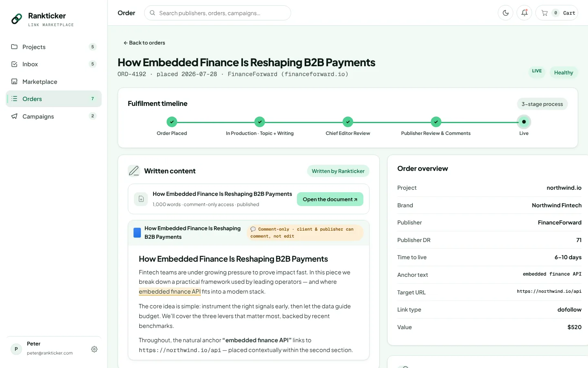Go back to orders
The height and width of the screenshot is (368, 588).
pos(144,43)
